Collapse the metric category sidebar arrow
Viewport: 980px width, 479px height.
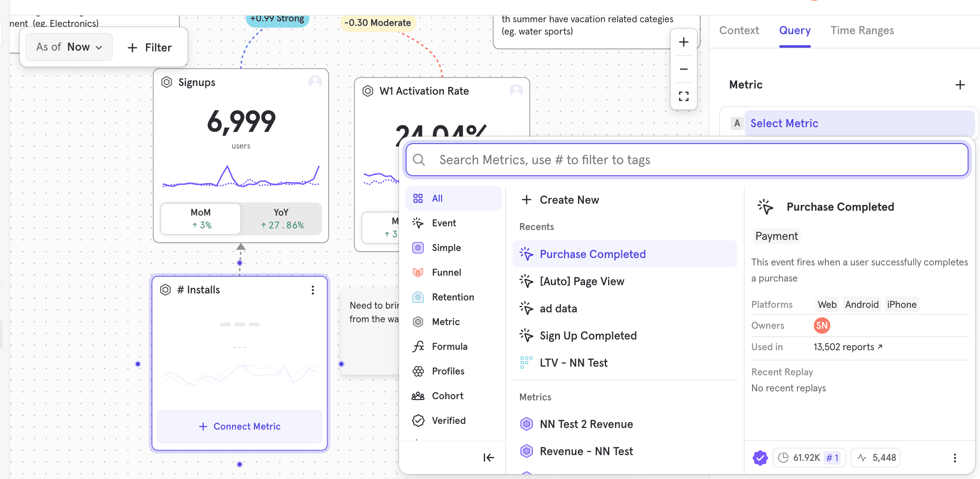coord(488,457)
